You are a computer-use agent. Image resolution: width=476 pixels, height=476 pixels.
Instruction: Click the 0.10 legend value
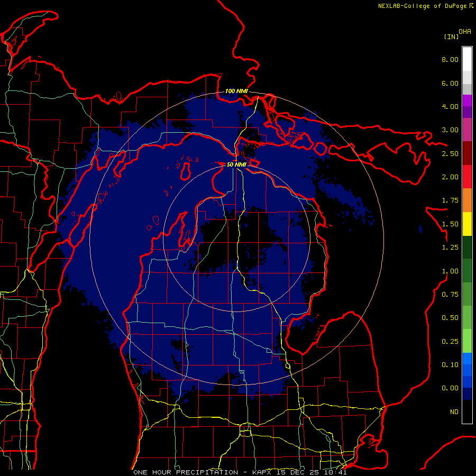[x=450, y=365]
